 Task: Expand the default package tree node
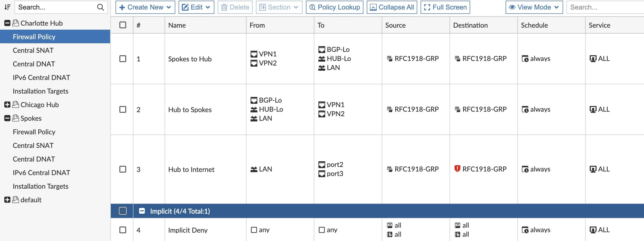[7, 200]
